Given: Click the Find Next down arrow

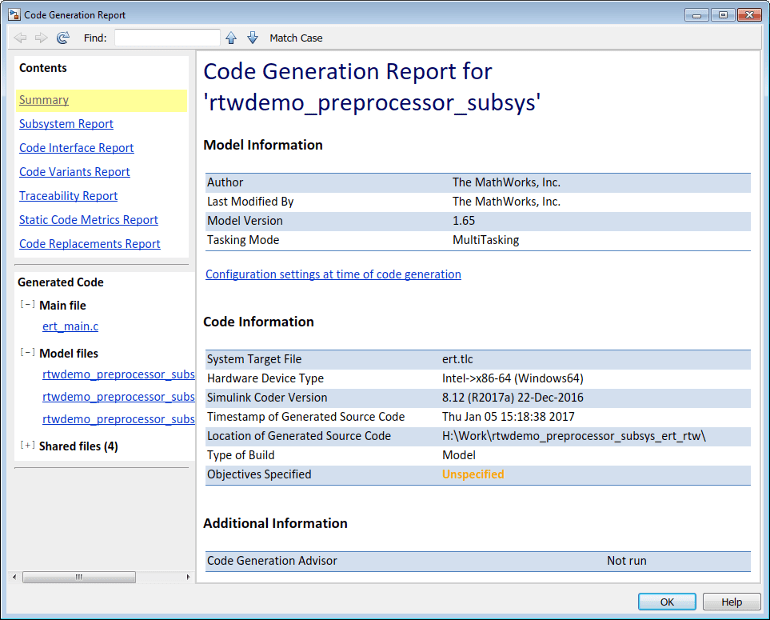Looking at the screenshot, I should (x=252, y=38).
